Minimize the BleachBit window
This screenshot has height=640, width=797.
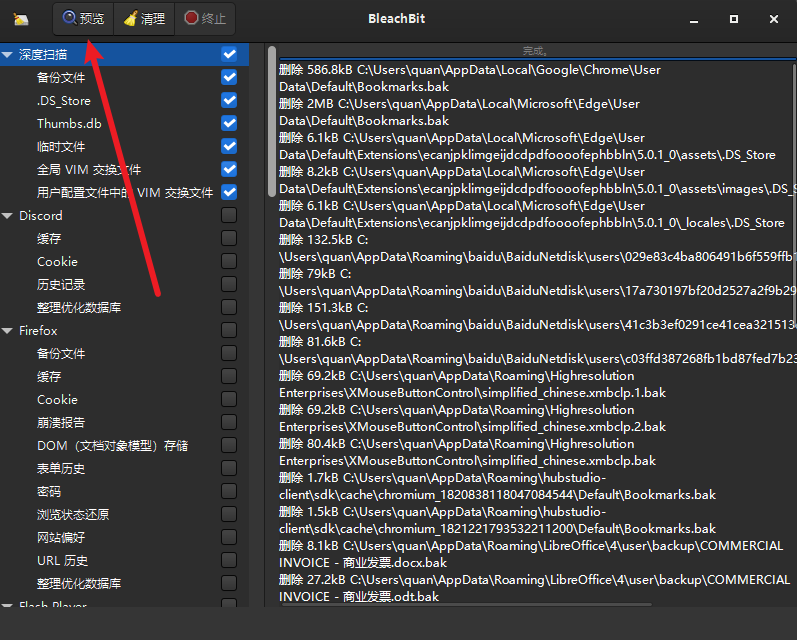694,19
